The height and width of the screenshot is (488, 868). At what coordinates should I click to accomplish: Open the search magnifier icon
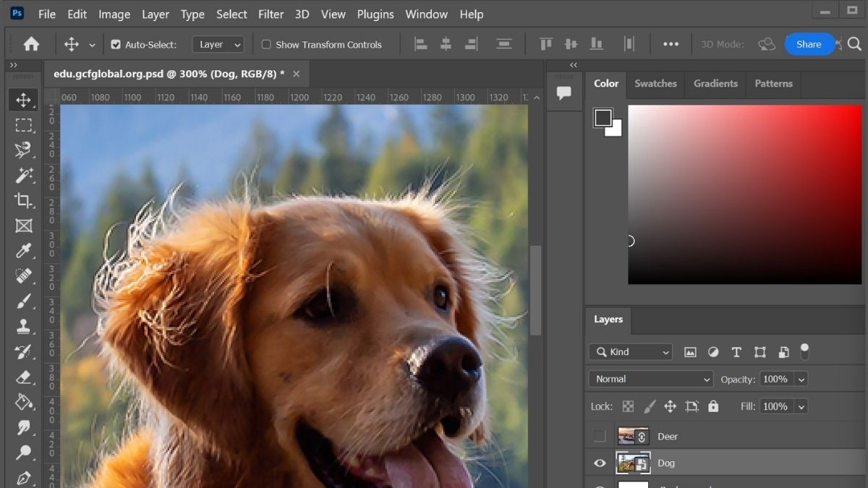(x=854, y=44)
